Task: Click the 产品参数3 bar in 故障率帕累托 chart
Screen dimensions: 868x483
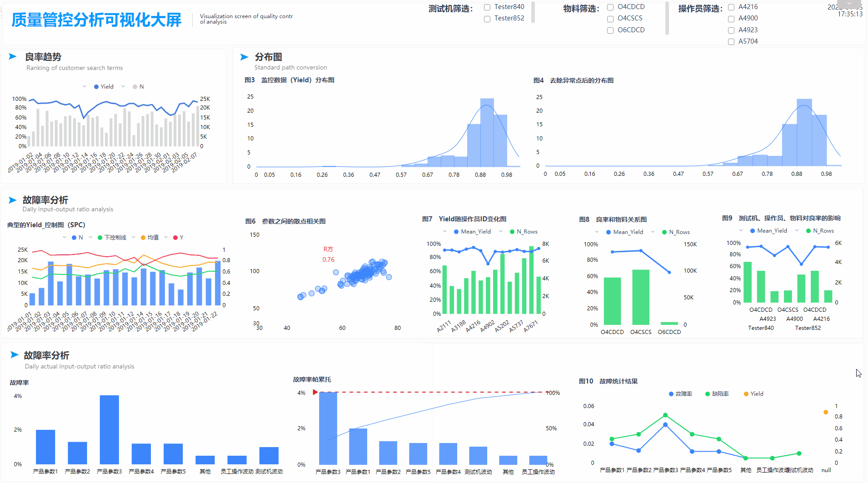Action: coord(328,428)
